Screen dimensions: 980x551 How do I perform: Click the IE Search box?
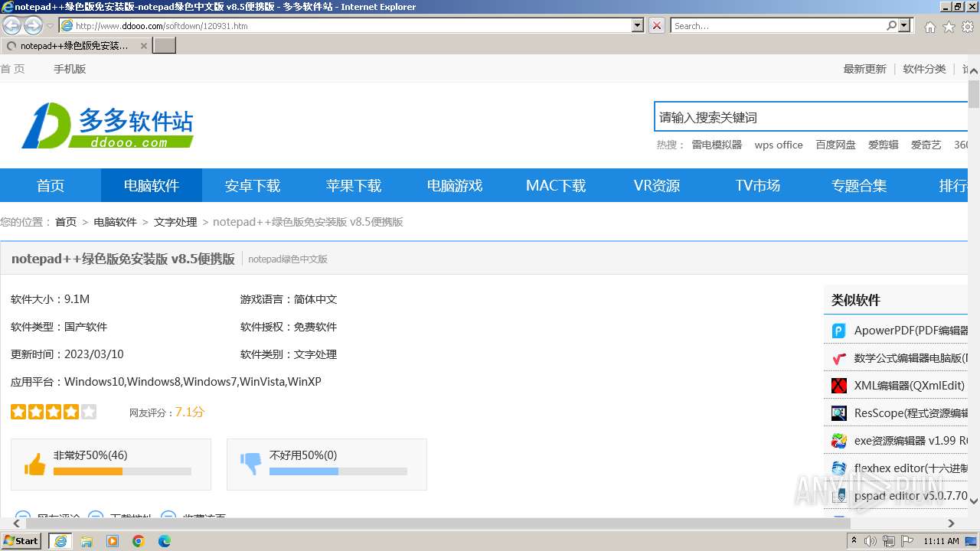[x=778, y=25]
